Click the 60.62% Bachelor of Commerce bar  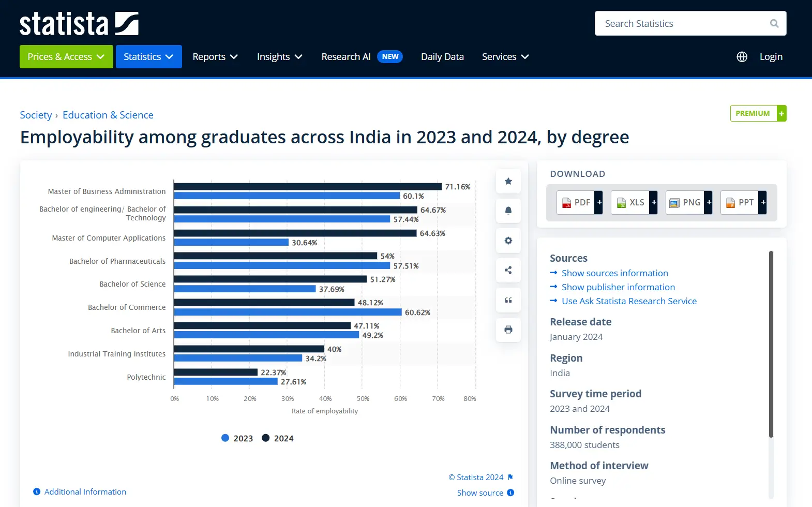tap(288, 312)
